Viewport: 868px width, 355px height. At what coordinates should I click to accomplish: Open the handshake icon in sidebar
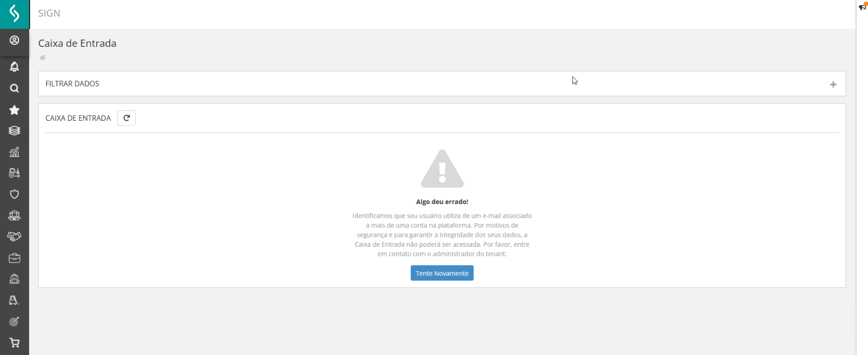point(15,236)
